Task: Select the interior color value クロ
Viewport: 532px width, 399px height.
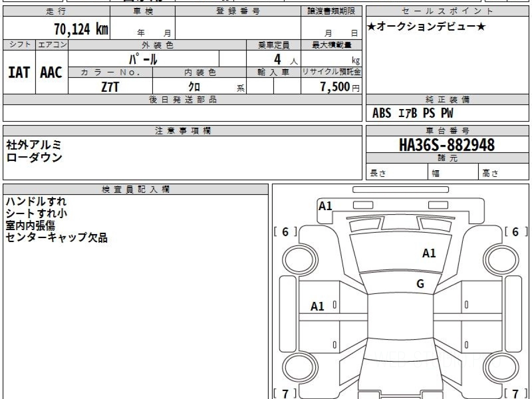Action: click(x=194, y=87)
